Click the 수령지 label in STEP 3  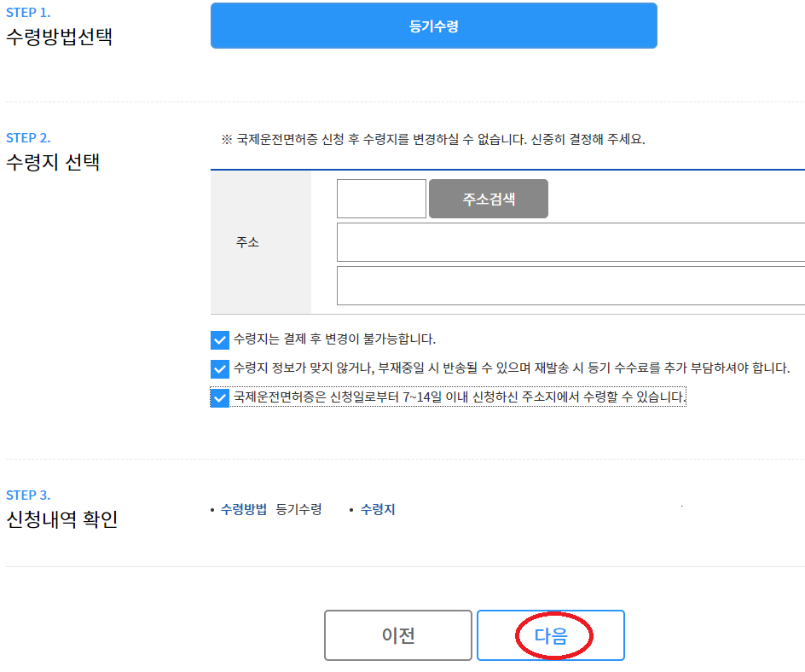click(x=378, y=509)
